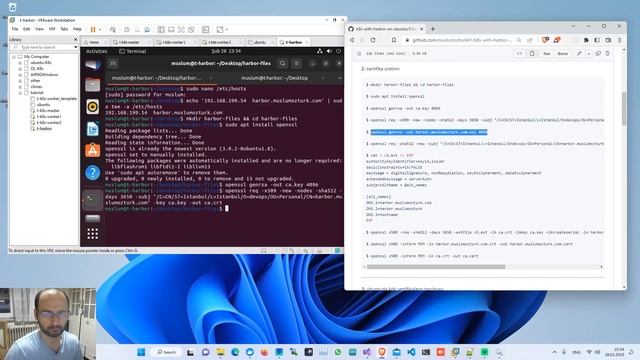Viewport: 640px width, 360px height.
Task: Open LibreOffice Writer from the Ubuntu dock
Action: pyautogui.click(x=93, y=129)
